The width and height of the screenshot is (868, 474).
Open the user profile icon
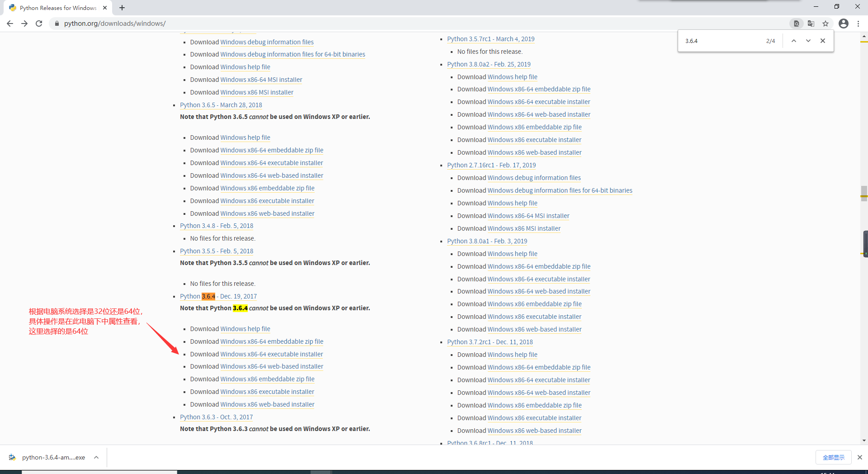(x=844, y=24)
